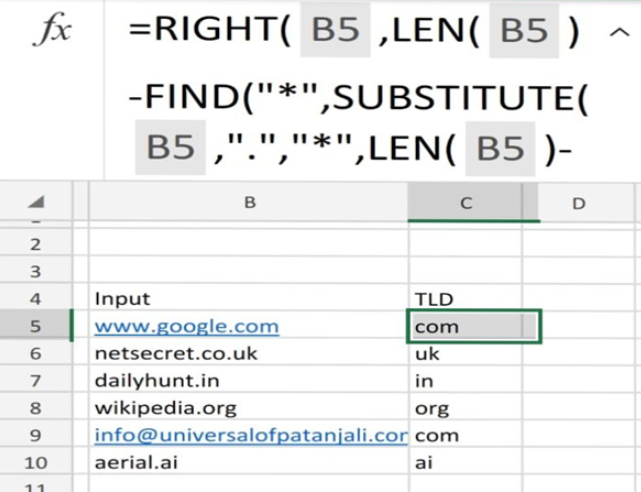Collapse the formula bar with the chevron
This screenshot has height=492, width=641.
click(x=619, y=33)
